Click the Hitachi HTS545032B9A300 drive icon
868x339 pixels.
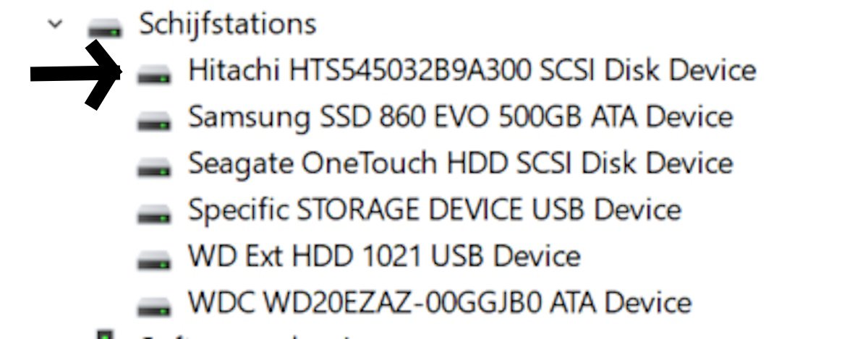coord(154,72)
